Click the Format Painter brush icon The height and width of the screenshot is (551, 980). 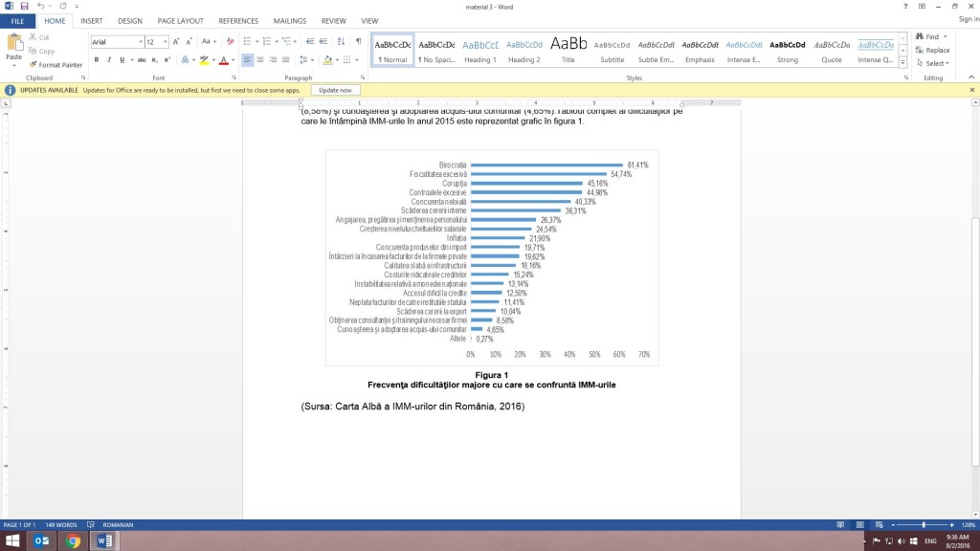33,65
